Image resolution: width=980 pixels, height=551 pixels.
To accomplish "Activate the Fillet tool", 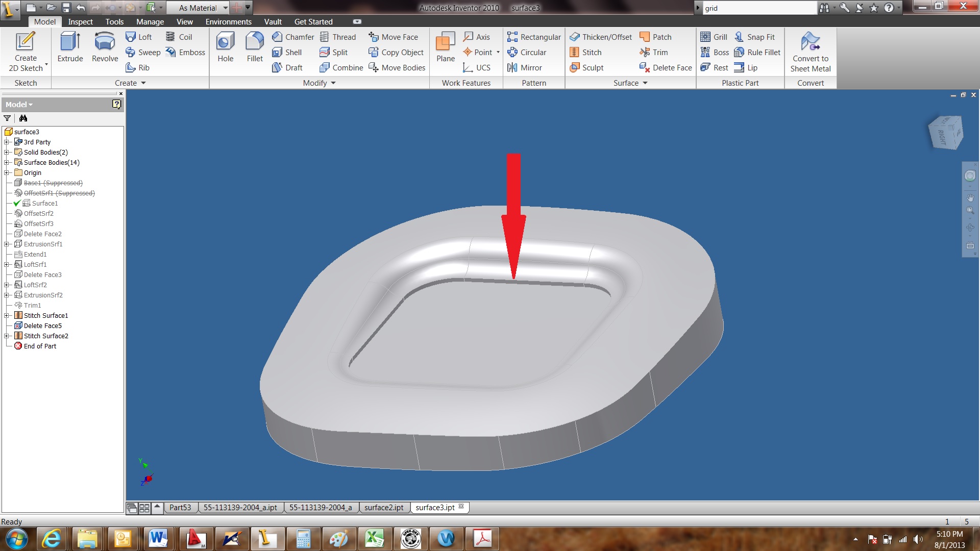I will click(255, 47).
